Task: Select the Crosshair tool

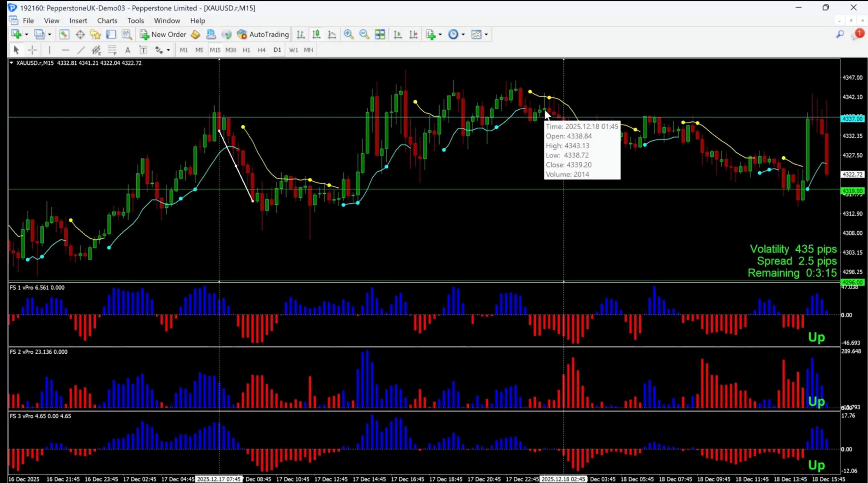Action: [x=32, y=50]
